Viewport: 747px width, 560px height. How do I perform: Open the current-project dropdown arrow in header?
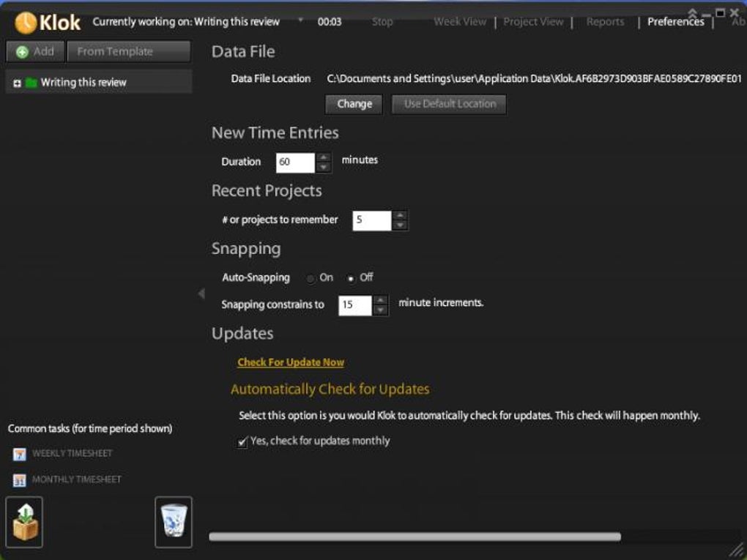tap(300, 20)
